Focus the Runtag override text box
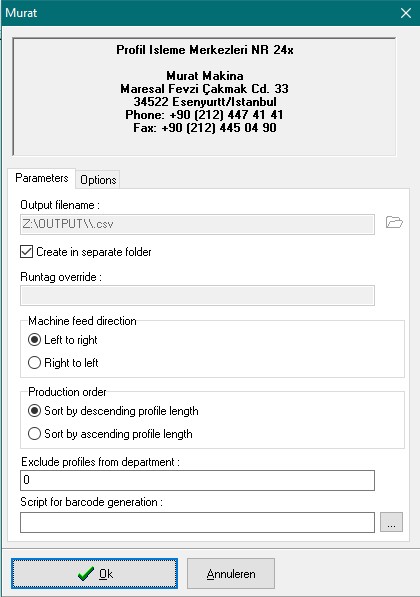 (197, 295)
